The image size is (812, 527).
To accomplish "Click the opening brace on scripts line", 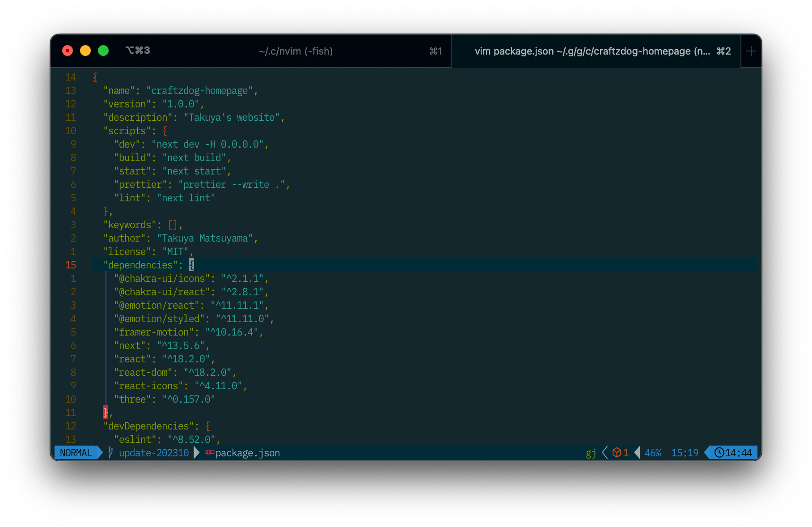I will (165, 131).
